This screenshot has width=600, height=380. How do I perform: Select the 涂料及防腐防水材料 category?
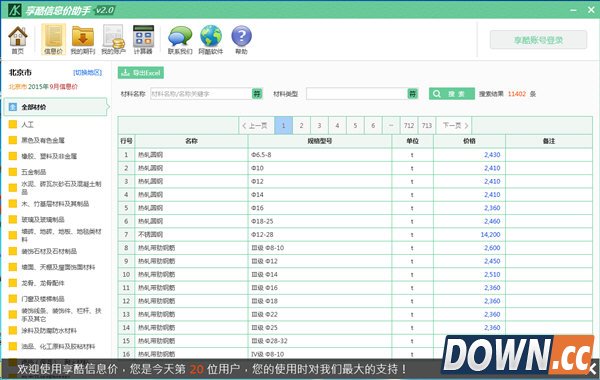[49, 330]
